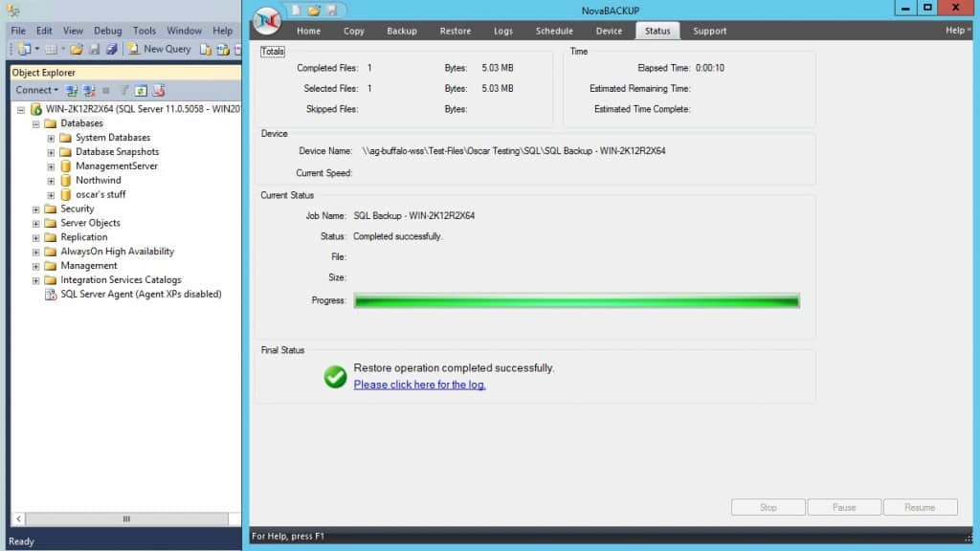980x551 pixels.
Task: Click the server icon for WIN-2K12R2X64
Action: tap(36, 109)
